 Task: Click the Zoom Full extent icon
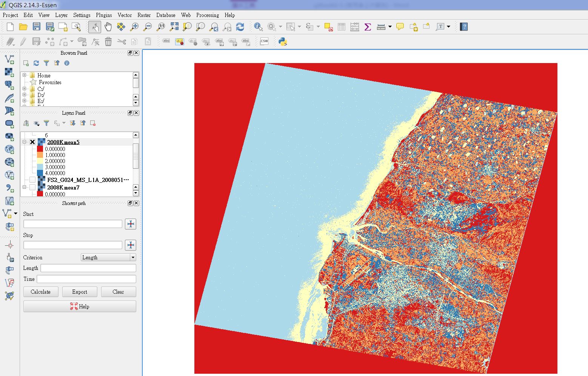(x=174, y=27)
